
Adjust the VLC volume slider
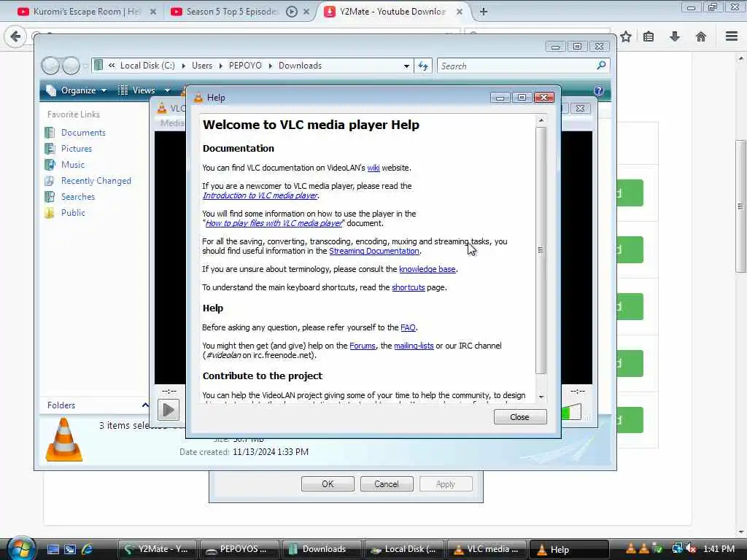(x=571, y=413)
